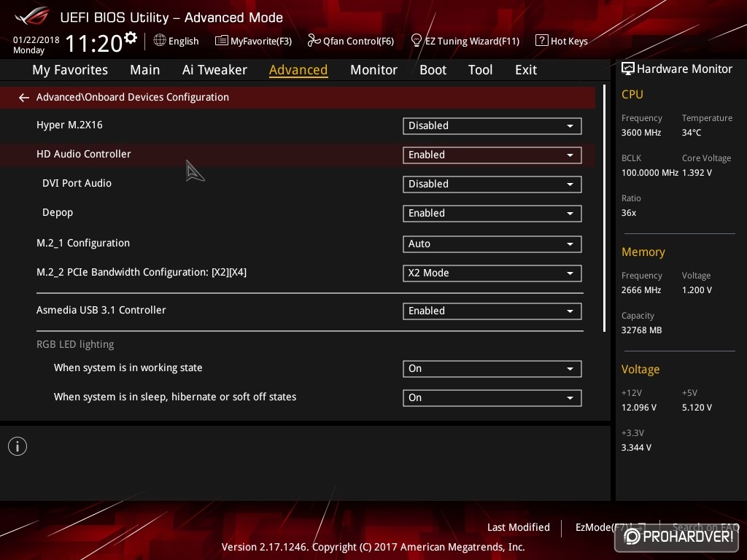Click Last Modified button
This screenshot has width=747, height=560.
pos(519,527)
